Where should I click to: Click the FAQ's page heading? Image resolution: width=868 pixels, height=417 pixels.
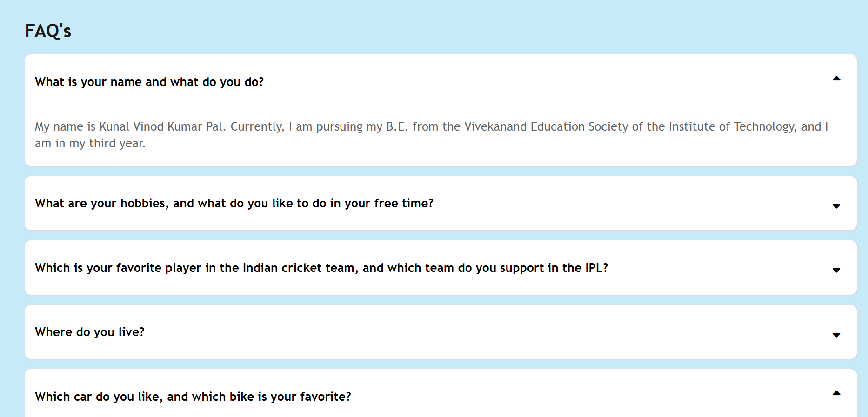click(48, 31)
